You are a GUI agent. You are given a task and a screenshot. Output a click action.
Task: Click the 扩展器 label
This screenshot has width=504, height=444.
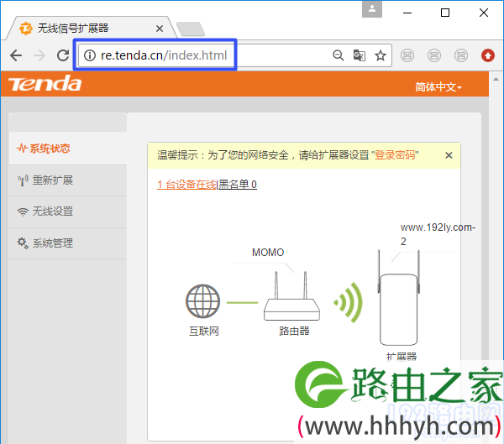pyautogui.click(x=402, y=356)
